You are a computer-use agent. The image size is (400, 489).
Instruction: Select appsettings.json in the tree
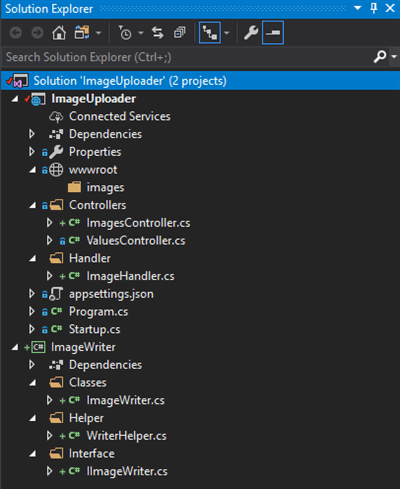tap(111, 294)
